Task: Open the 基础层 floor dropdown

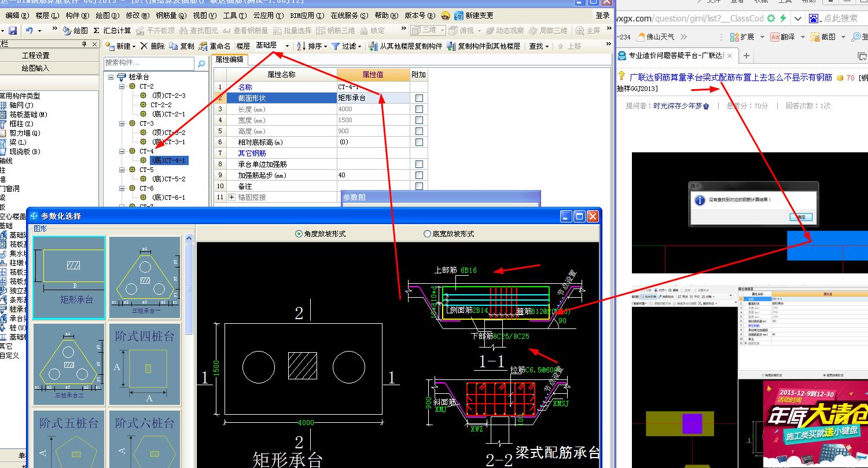Action: click(287, 46)
